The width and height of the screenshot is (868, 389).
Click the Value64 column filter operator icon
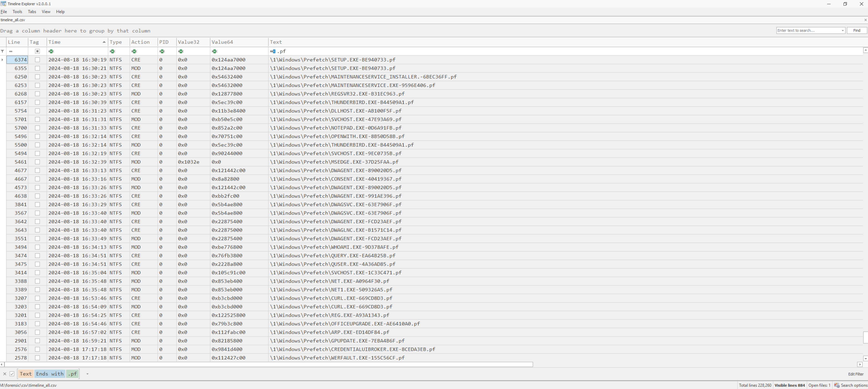tap(214, 51)
